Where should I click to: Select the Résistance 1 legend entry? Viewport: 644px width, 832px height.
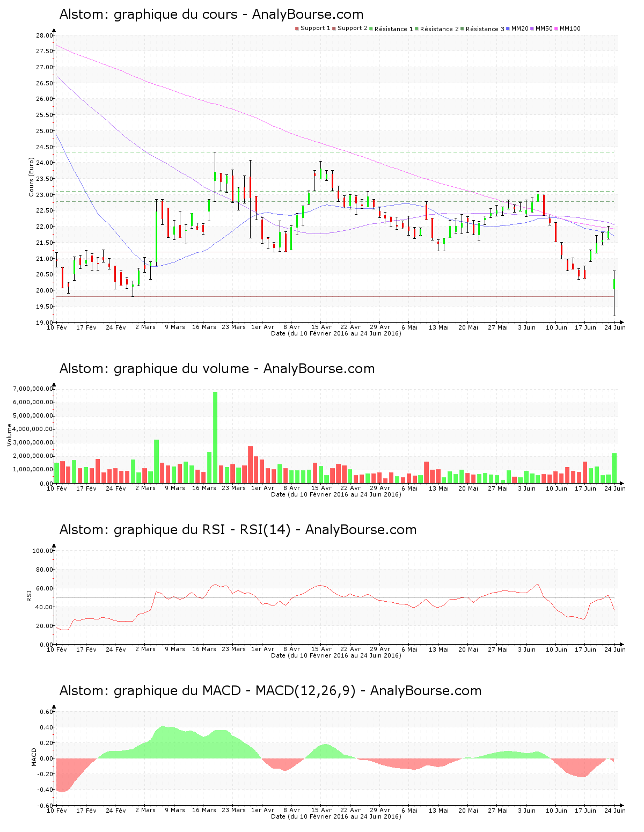(393, 29)
